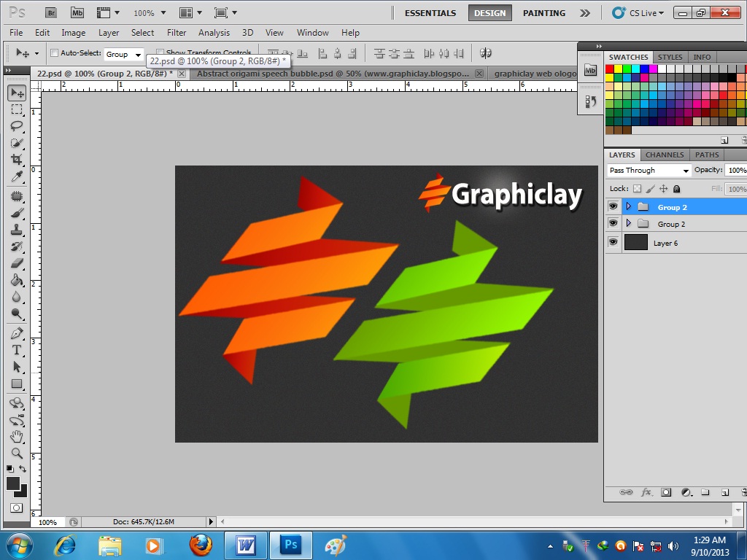
Task: Switch to the Channels tab
Action: [x=665, y=155]
